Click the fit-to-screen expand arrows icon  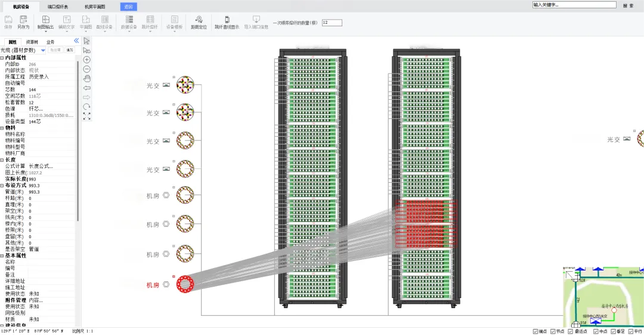pyautogui.click(x=86, y=116)
